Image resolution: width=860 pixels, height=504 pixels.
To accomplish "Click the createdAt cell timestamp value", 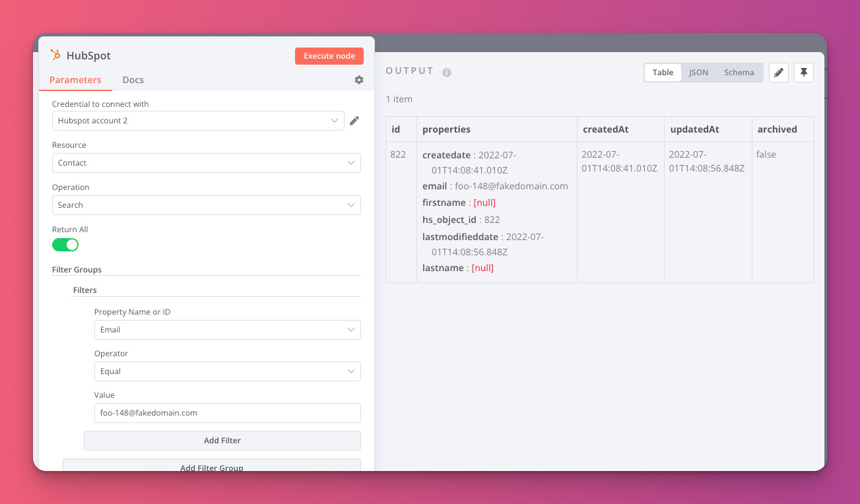I will [x=619, y=161].
